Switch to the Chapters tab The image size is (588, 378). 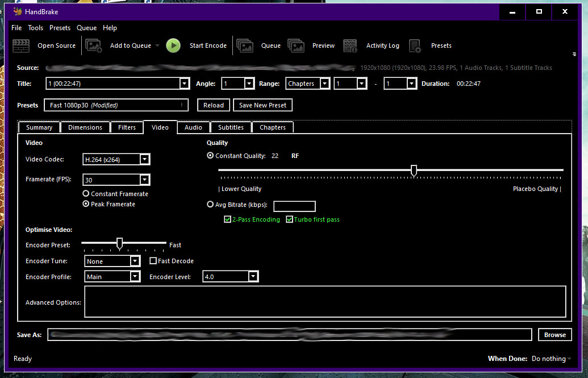click(273, 128)
